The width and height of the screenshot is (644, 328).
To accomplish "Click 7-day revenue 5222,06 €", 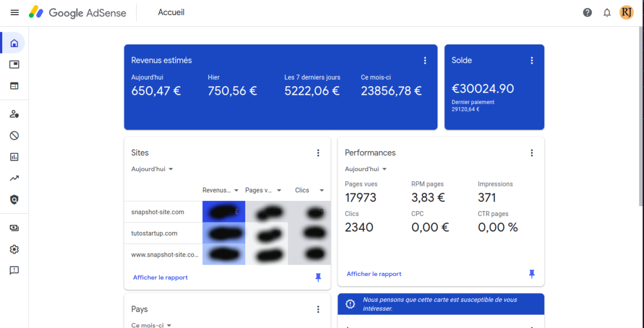I will (312, 91).
